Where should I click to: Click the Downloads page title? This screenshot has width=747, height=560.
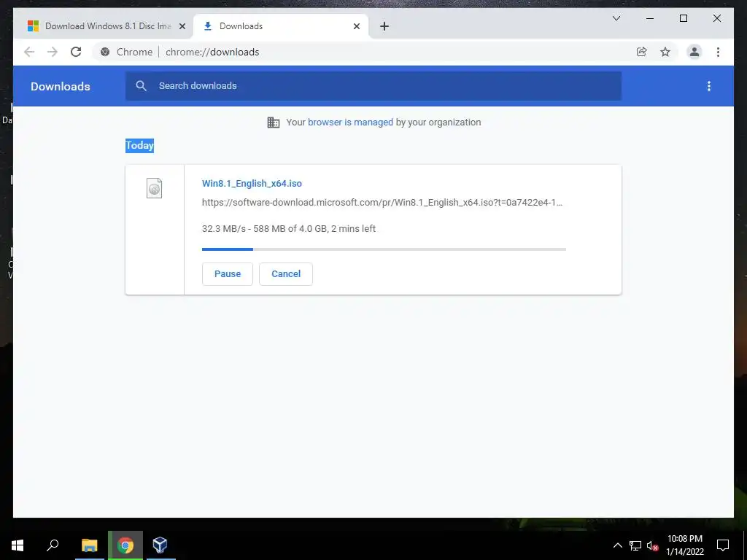61,86
